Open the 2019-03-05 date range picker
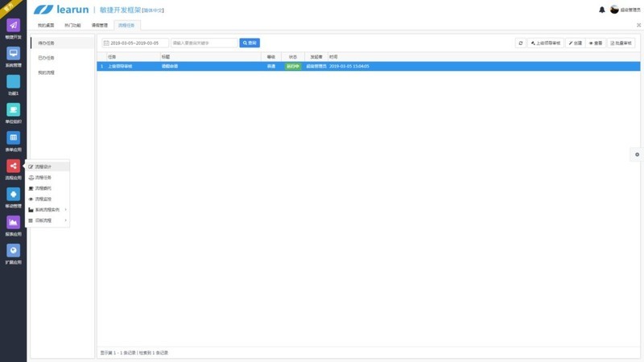644x362 pixels. pos(135,43)
